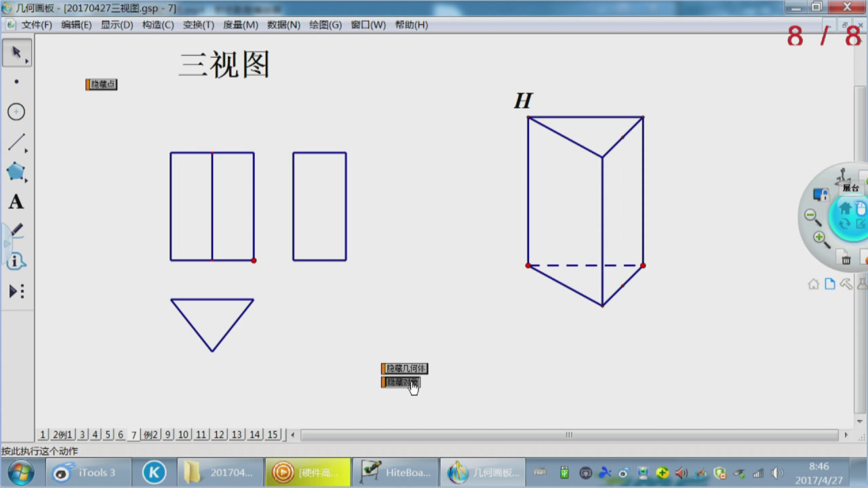Open the 201704... folder on the taskbar
This screenshot has width=868, height=488.
coord(220,472)
